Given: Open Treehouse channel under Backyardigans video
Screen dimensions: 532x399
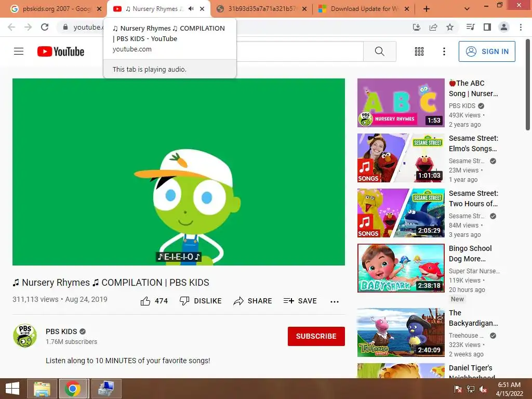Looking at the screenshot, I should tap(466, 336).
